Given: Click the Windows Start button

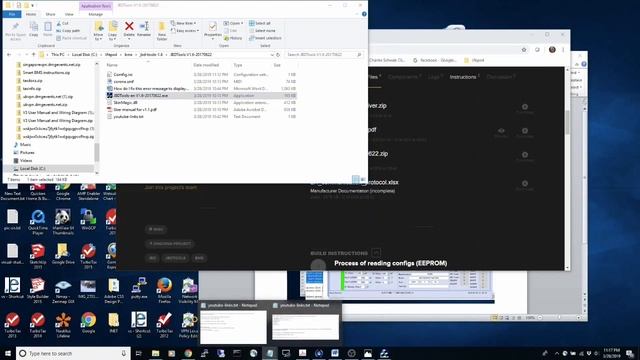Looking at the screenshot, I should pos(8,353).
